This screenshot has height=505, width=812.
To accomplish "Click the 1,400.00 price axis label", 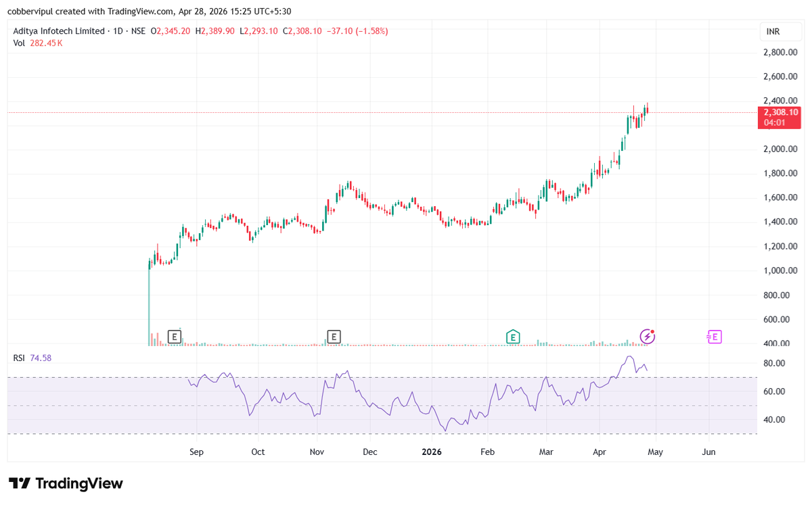I will pos(780,222).
